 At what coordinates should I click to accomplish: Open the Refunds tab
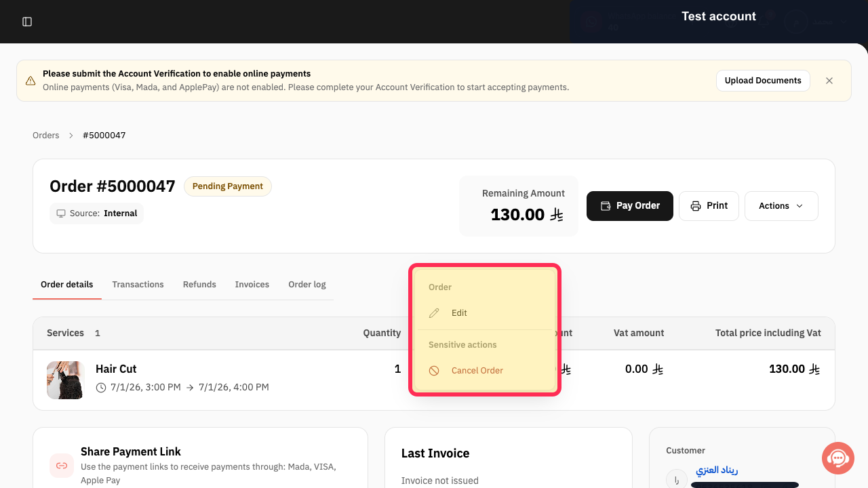tap(199, 285)
